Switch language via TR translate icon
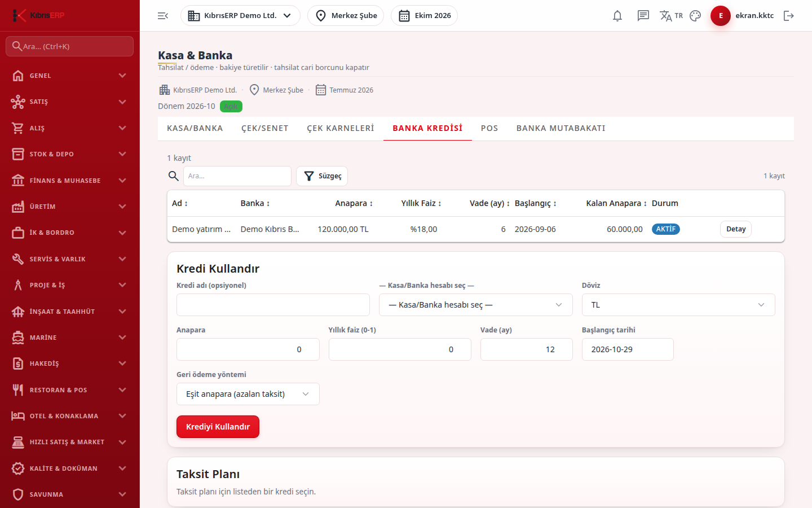 coord(671,16)
